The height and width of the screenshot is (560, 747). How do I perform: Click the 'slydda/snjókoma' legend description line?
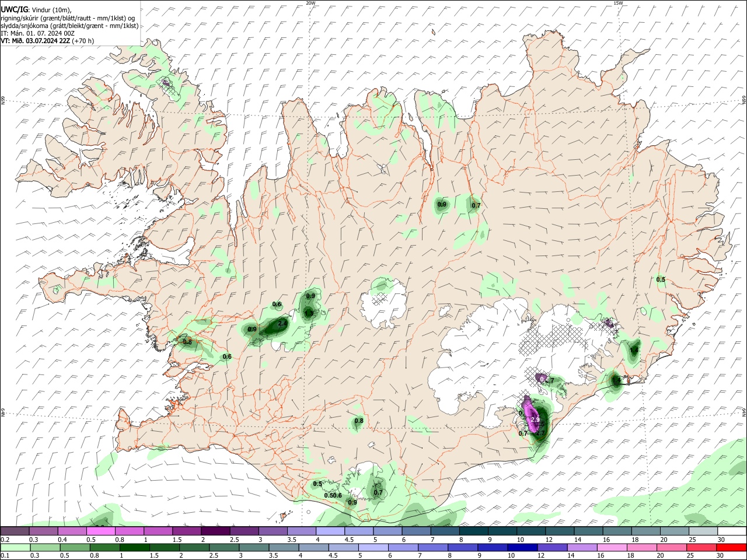pyautogui.click(x=69, y=26)
